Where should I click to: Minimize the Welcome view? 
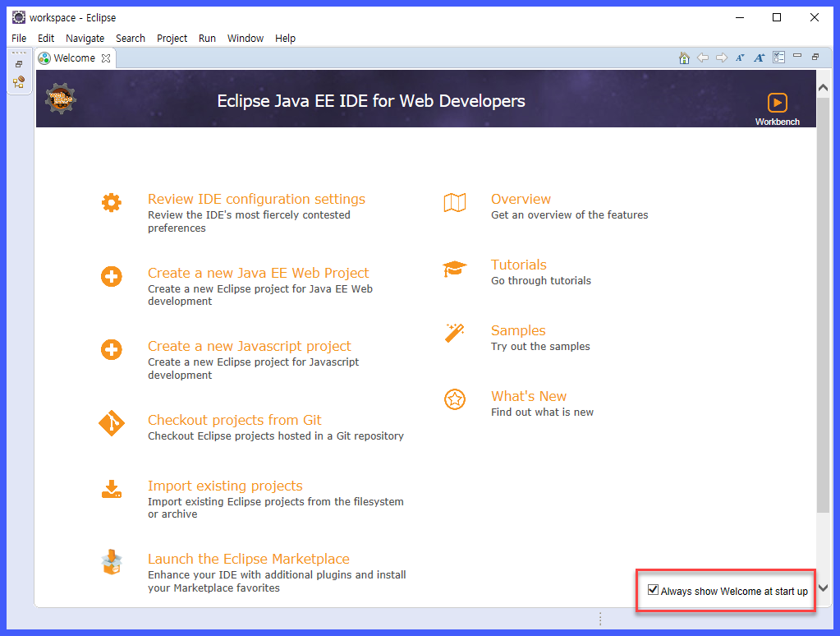coord(797,56)
